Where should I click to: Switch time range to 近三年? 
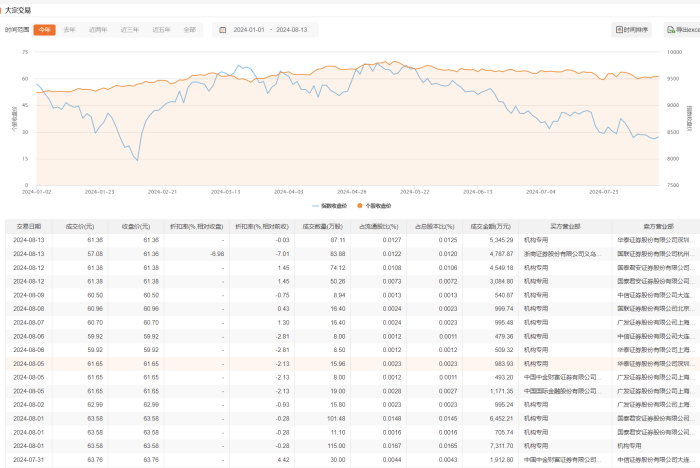pos(129,30)
